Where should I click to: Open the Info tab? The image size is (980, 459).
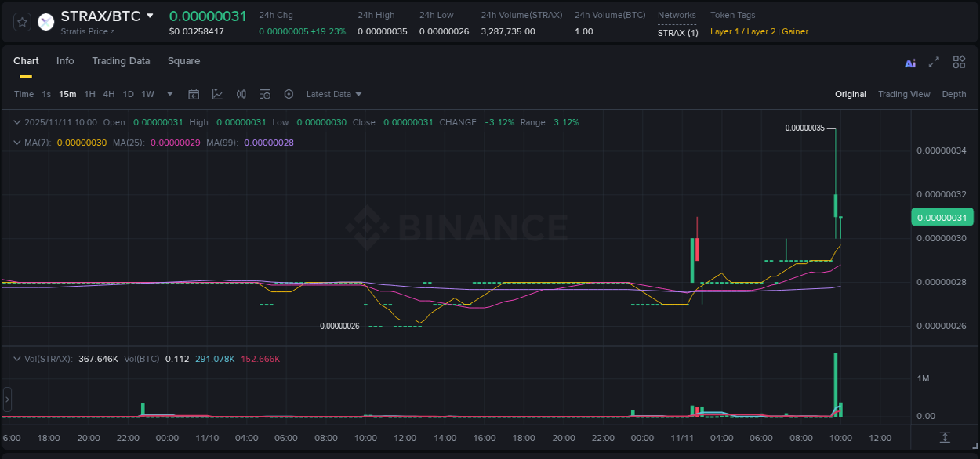[x=65, y=60]
